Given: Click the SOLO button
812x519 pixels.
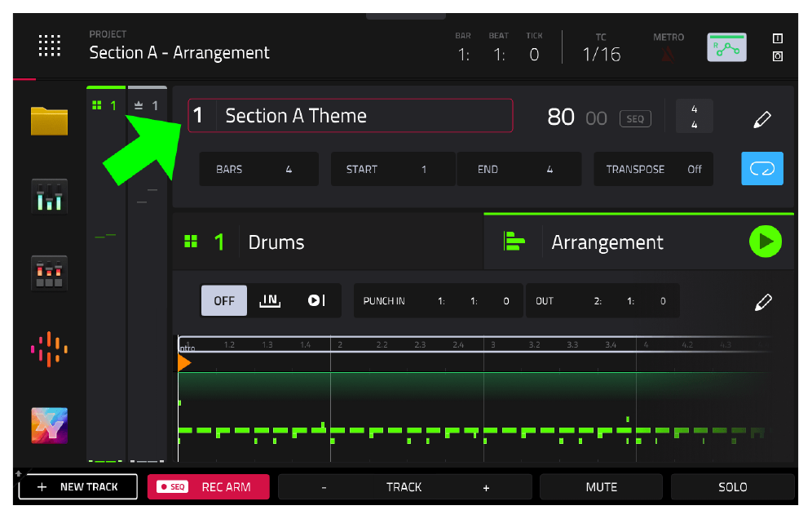Looking at the screenshot, I should [x=732, y=486].
